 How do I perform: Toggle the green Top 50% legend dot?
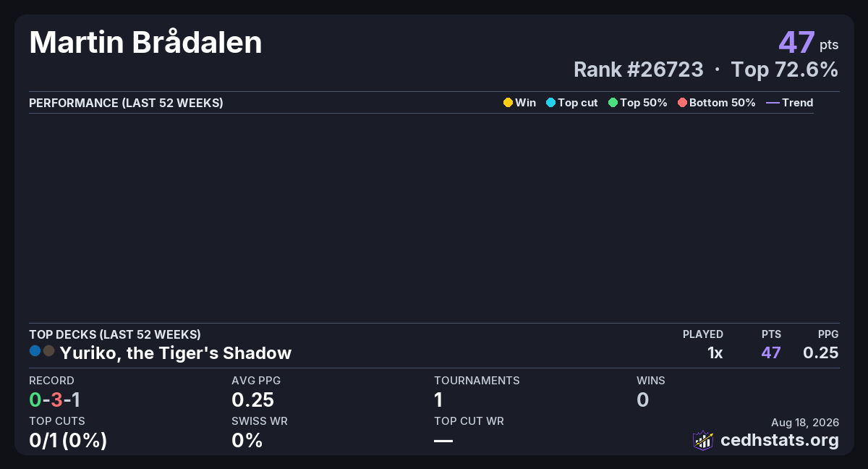click(x=613, y=103)
